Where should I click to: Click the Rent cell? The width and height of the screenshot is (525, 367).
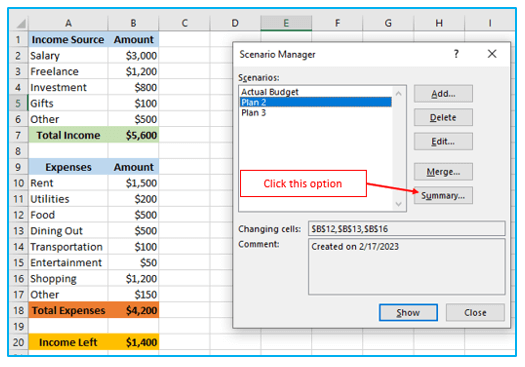pos(68,183)
